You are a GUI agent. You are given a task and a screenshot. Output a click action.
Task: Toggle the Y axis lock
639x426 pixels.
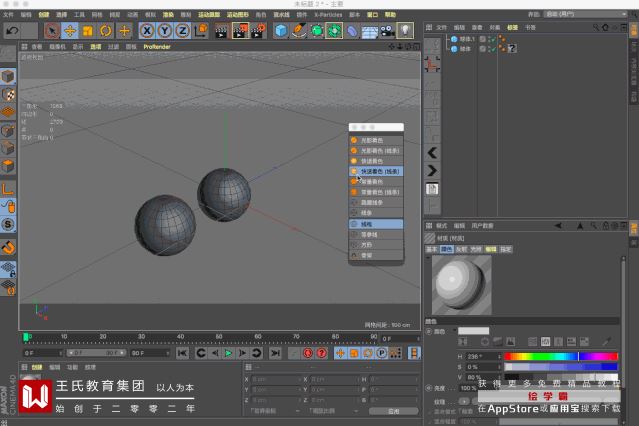coord(165,31)
